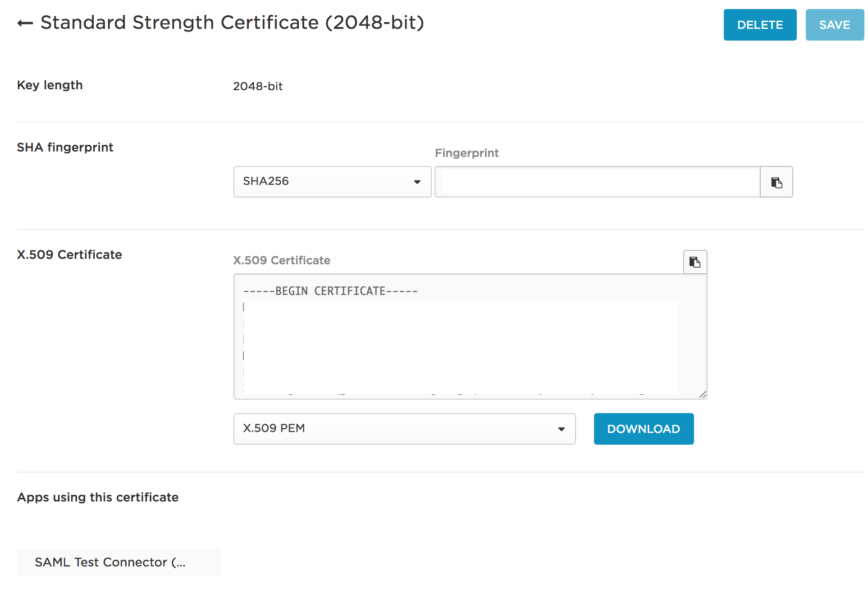Click the DELETE button
Viewport: 868px width, 589px height.
coord(760,25)
